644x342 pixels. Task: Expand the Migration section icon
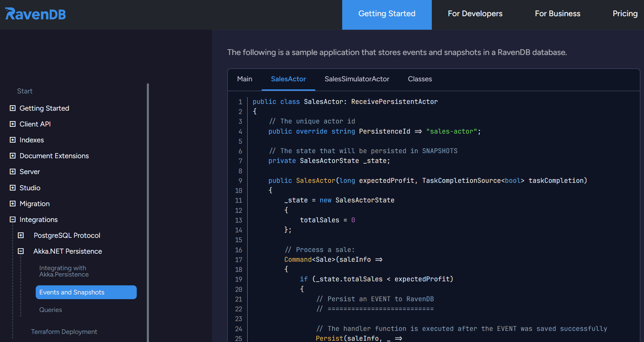click(x=13, y=204)
